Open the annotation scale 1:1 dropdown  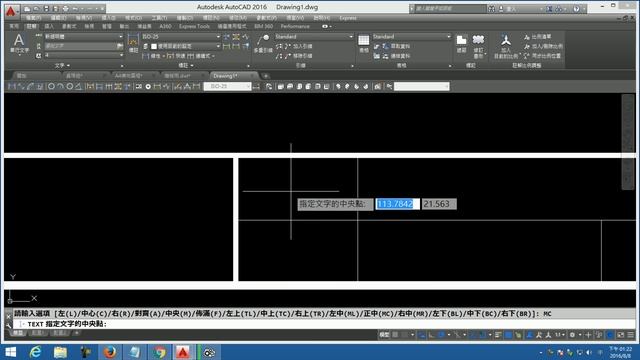[559, 335]
